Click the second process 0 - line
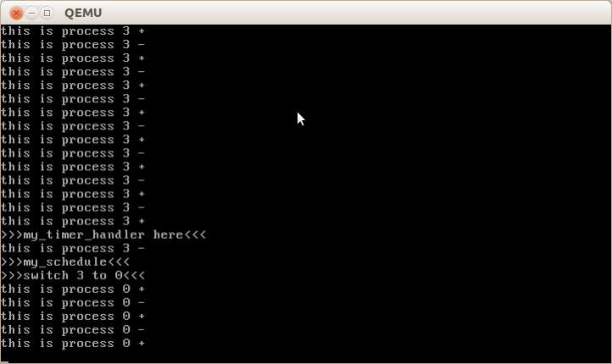Screen dimensions: 612x364 tap(73, 330)
